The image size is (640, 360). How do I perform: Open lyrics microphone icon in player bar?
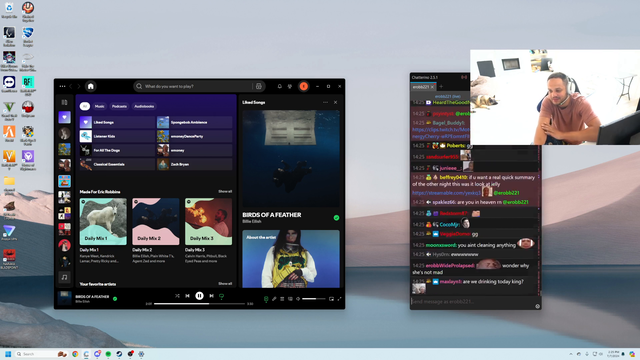[274, 299]
